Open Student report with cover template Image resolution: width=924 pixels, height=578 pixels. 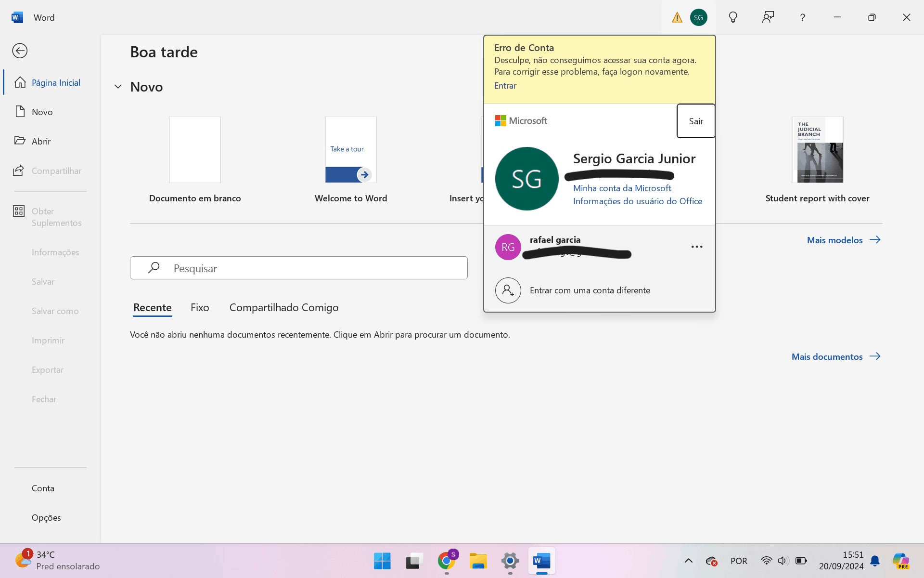[x=818, y=159]
